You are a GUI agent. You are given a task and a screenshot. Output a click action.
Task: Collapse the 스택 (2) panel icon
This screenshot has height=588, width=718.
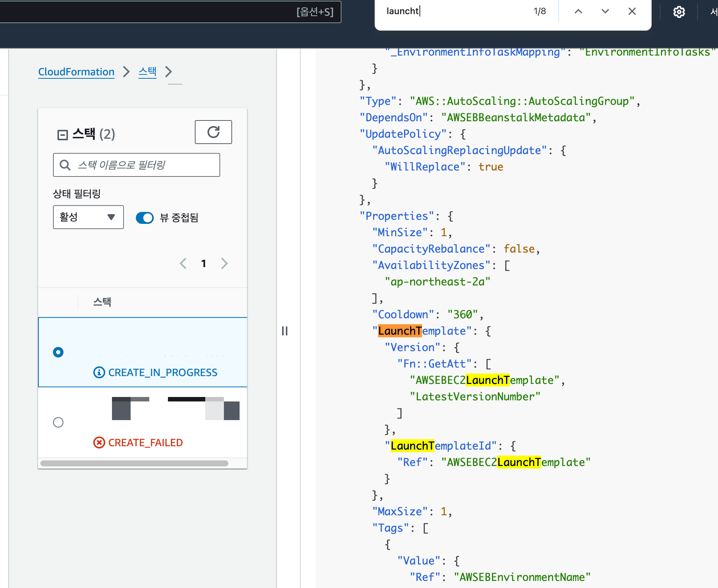click(x=62, y=135)
